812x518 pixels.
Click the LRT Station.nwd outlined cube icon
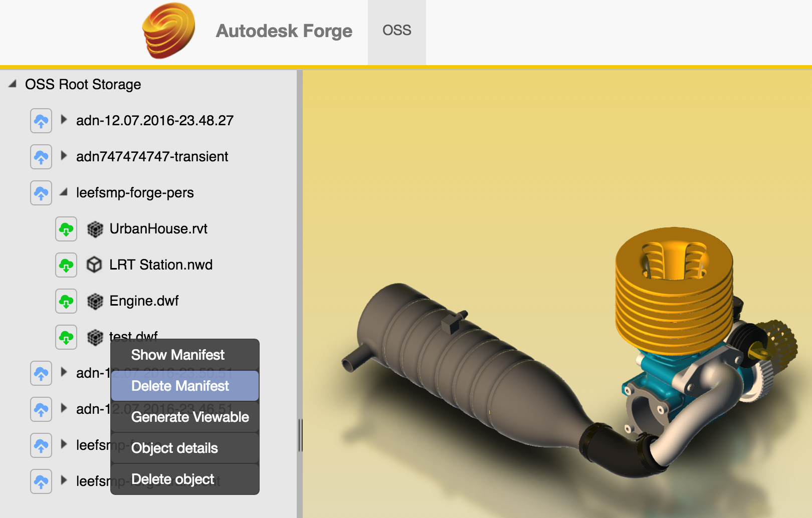coord(94,265)
